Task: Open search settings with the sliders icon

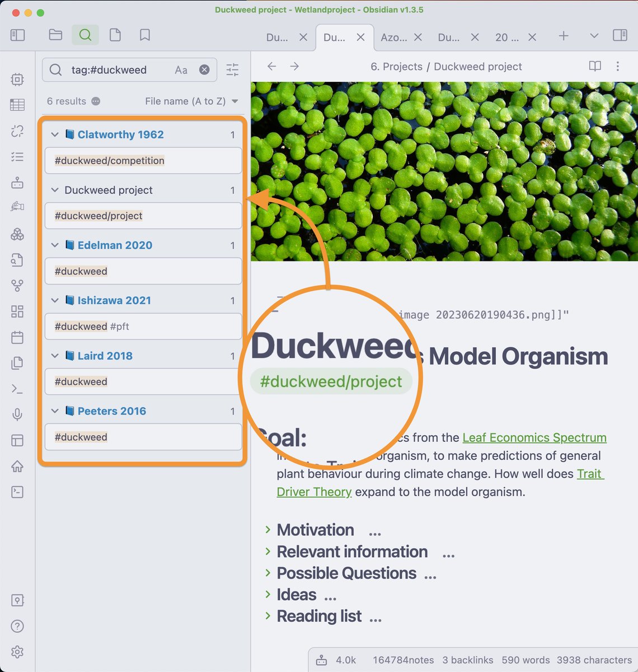Action: pos(232,69)
